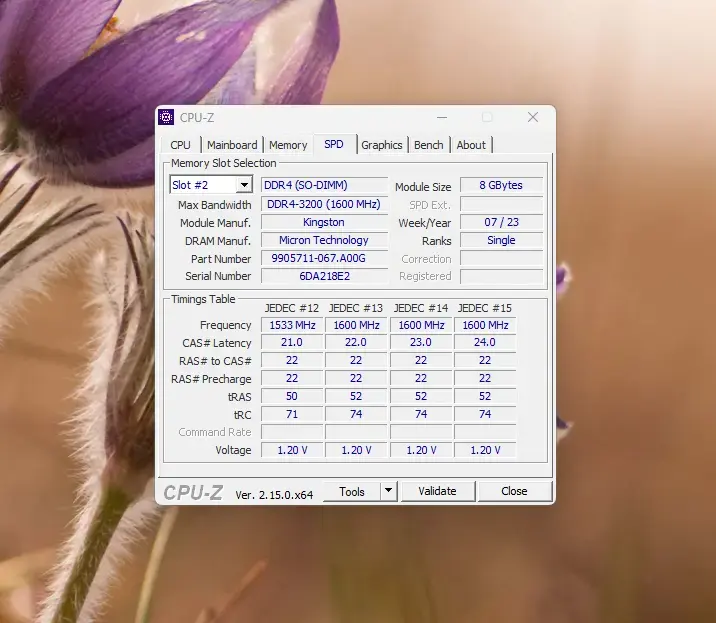716x623 pixels.
Task: Click the Memory Slot Selection group title
Action: [x=224, y=163]
